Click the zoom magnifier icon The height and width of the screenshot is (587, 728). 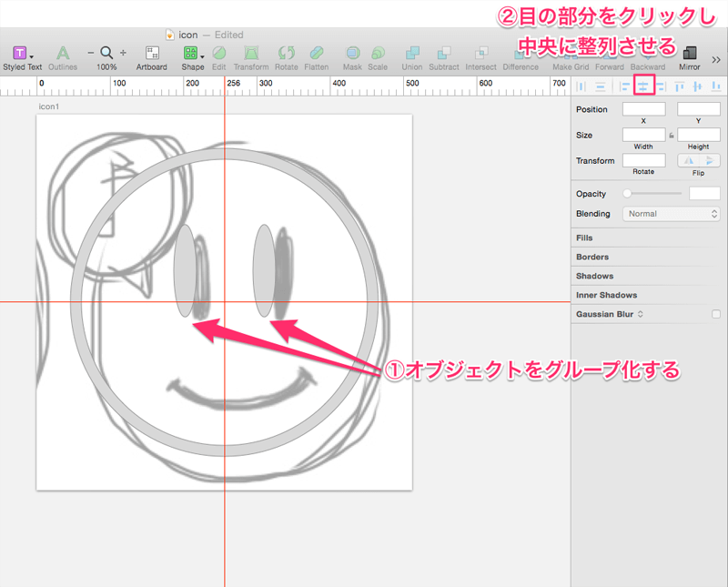(106, 53)
